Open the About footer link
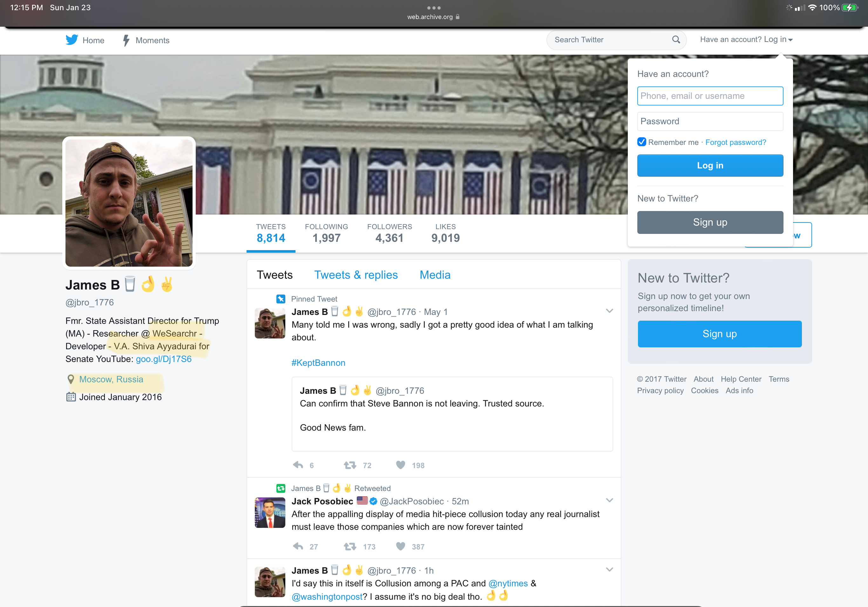Screen dimensions: 868x607 pyautogui.click(x=703, y=379)
